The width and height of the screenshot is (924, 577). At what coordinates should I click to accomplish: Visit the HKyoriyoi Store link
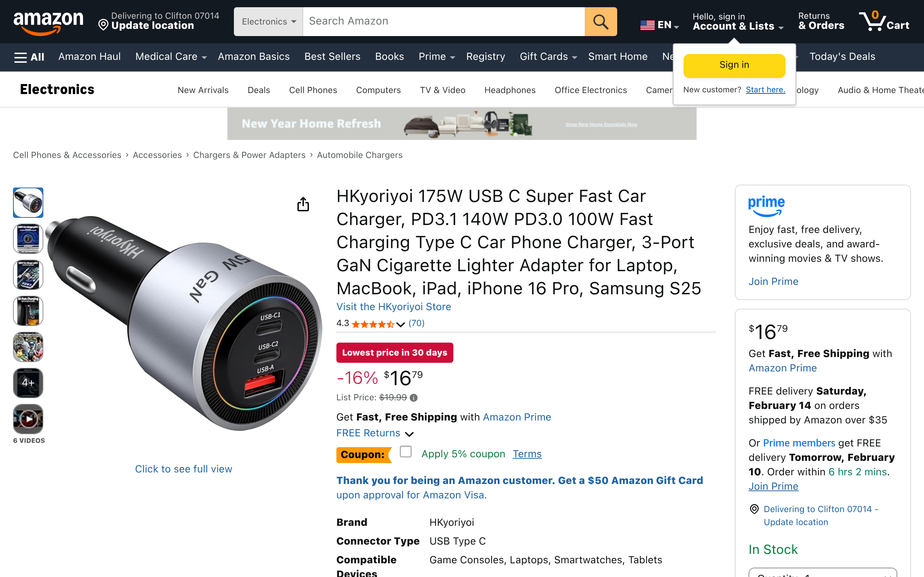point(393,307)
